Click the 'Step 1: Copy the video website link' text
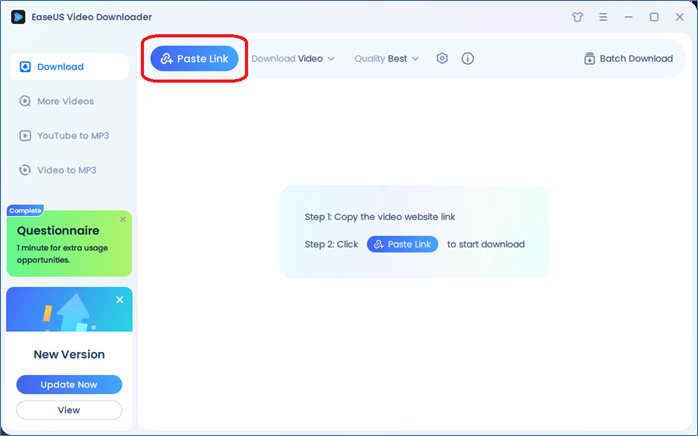The height and width of the screenshot is (436, 698). [380, 217]
